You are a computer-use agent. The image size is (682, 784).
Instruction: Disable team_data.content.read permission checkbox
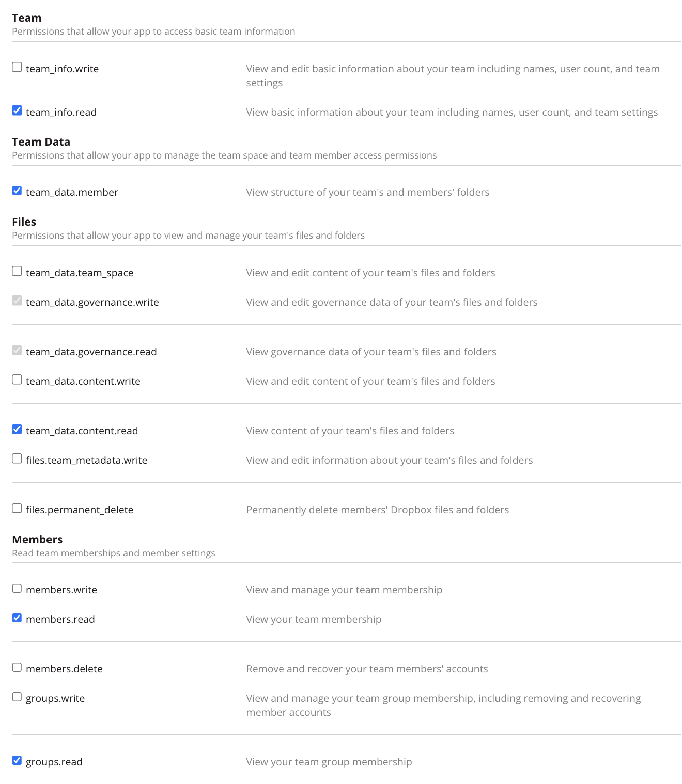pos(17,430)
